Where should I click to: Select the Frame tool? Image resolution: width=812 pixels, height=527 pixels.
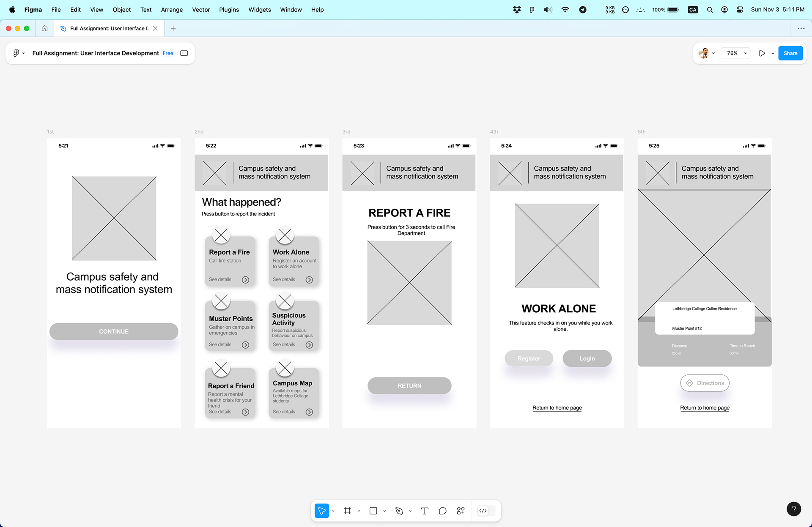click(348, 511)
